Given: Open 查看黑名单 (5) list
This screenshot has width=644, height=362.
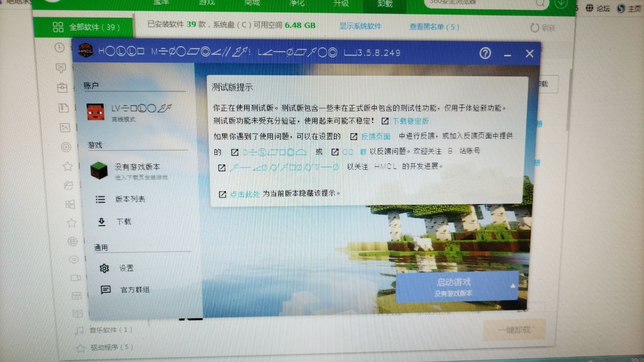Looking at the screenshot, I should 434,27.
